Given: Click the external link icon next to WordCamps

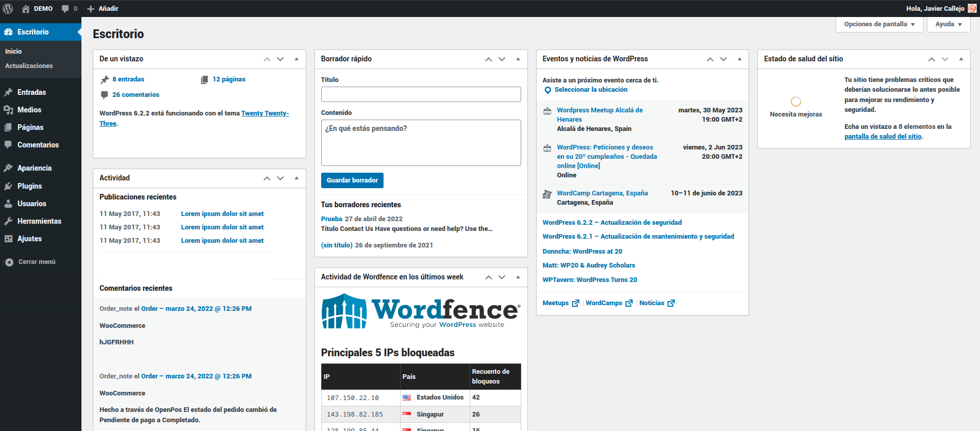Looking at the screenshot, I should pos(629,303).
